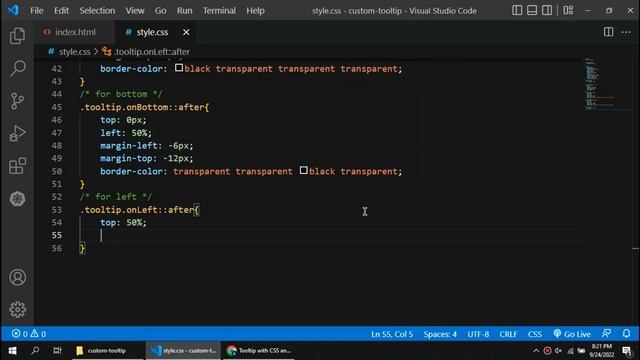Click the volume icon in system tray
The image size is (640, 360).
coord(558,351)
